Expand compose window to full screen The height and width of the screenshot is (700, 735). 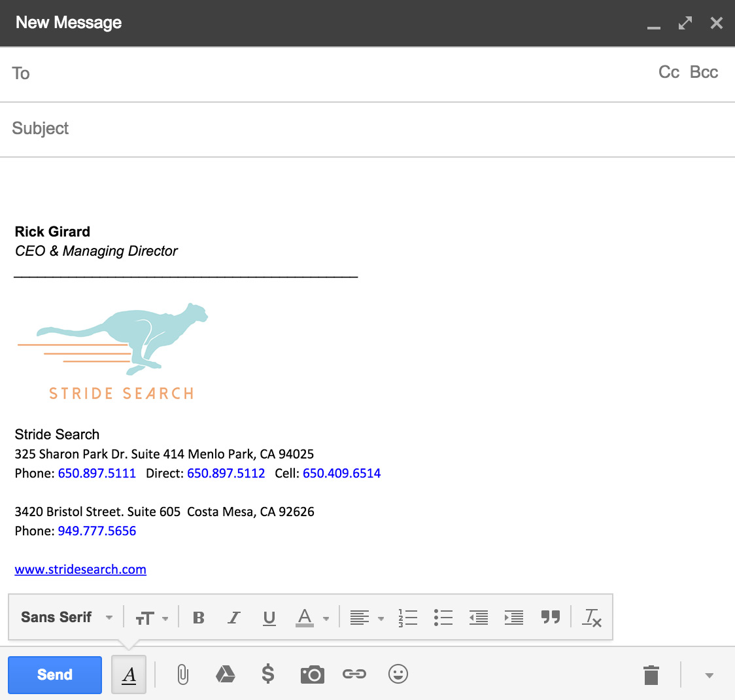coord(685,23)
